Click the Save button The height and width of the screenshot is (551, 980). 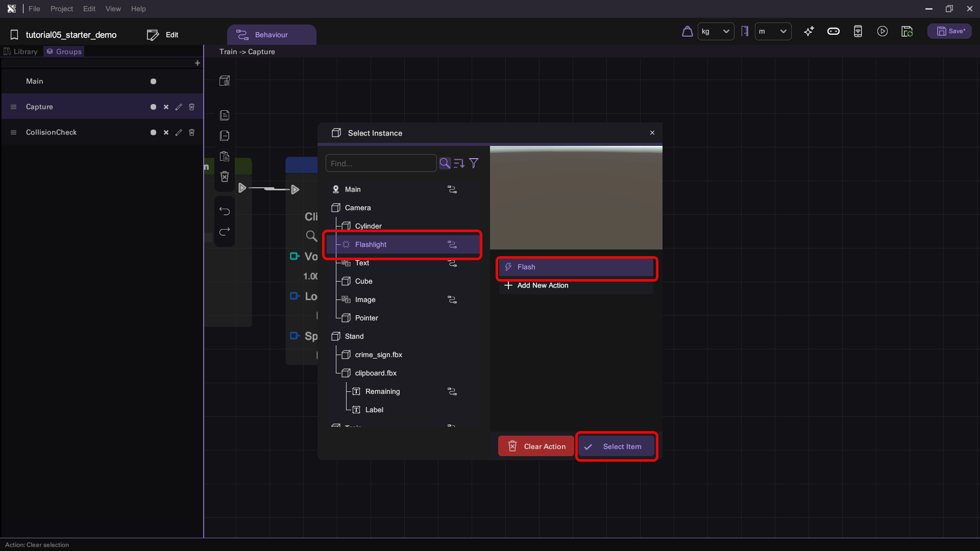(x=949, y=31)
